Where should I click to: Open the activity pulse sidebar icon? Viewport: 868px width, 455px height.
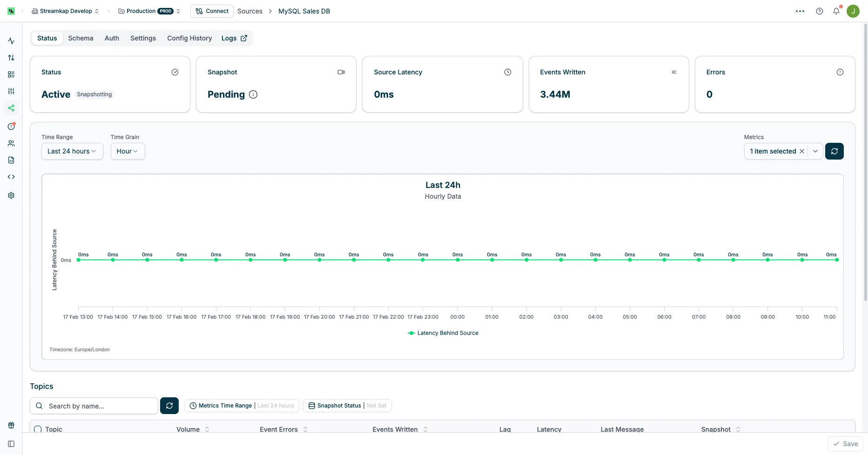click(11, 41)
